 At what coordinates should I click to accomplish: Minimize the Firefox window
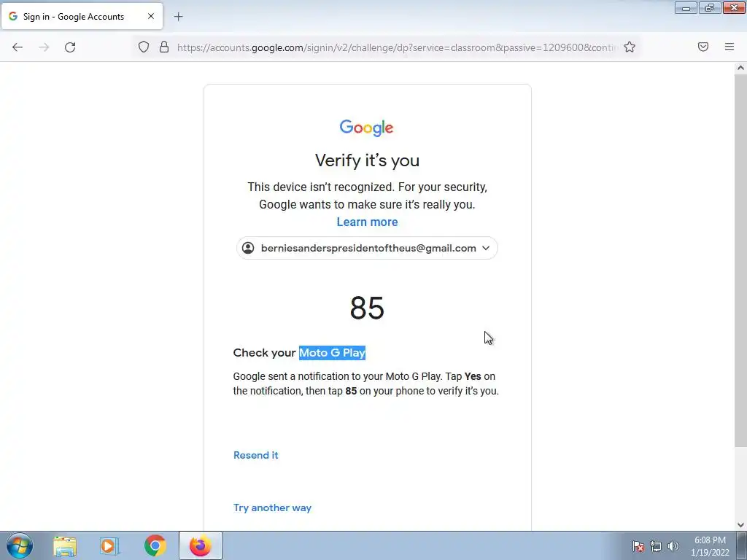686,7
